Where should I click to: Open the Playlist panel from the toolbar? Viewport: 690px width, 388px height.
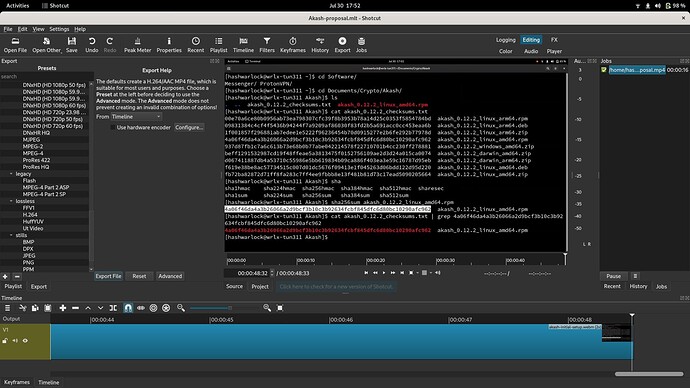[x=219, y=45]
